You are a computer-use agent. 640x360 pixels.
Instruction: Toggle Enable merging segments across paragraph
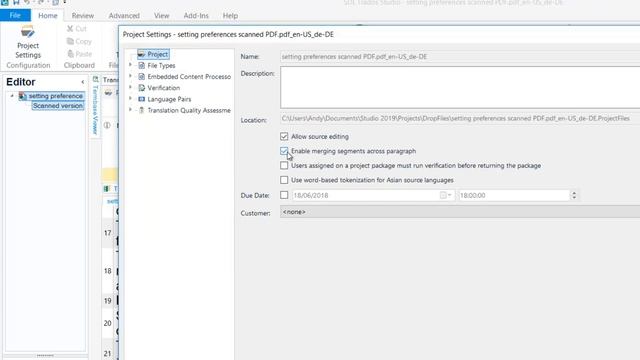tap(284, 151)
